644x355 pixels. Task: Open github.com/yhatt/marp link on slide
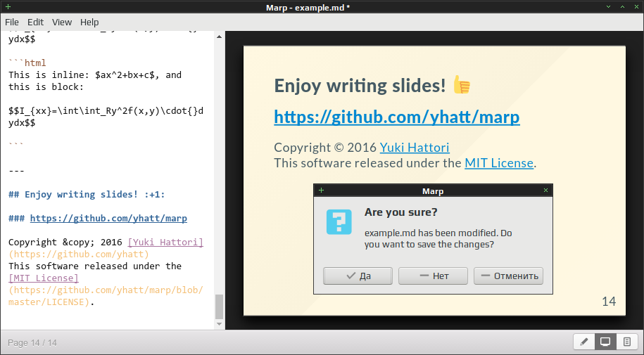pos(397,117)
